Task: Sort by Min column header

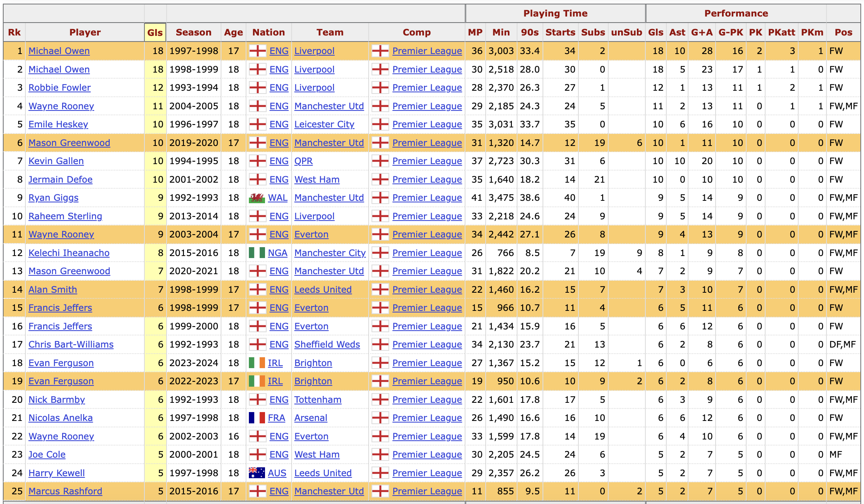Action: click(x=501, y=33)
